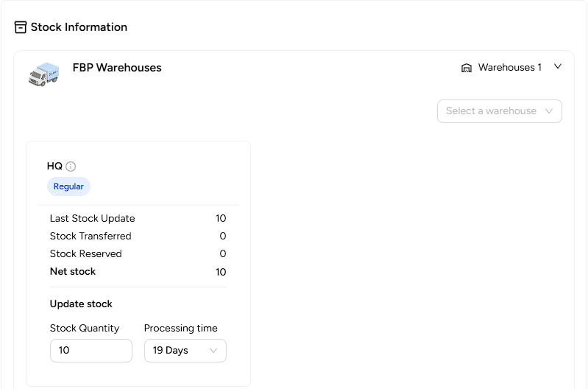This screenshot has height=389, width=588.
Task: Select the Net stock row
Action: coord(138,271)
